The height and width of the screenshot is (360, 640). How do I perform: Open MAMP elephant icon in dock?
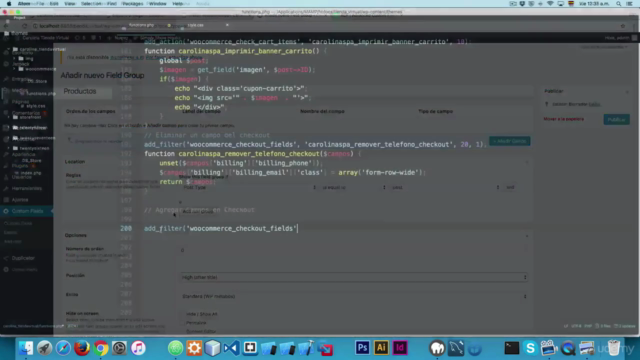pyautogui.click(x=437, y=348)
